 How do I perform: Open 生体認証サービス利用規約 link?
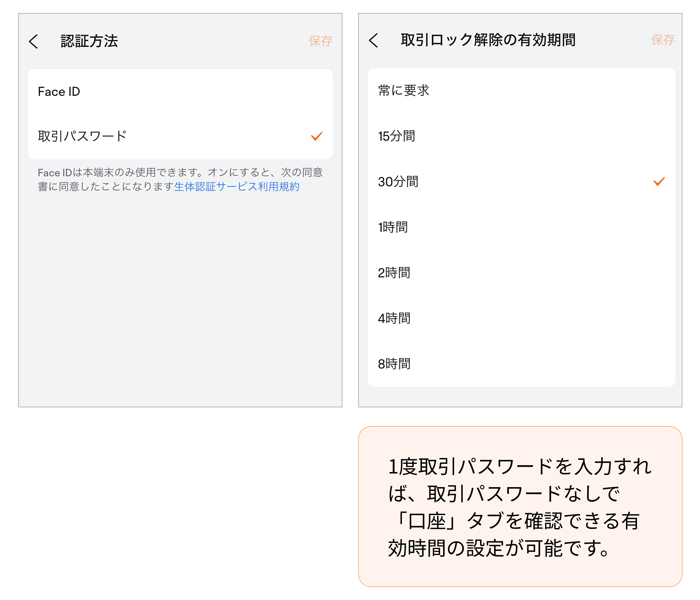pos(237,187)
